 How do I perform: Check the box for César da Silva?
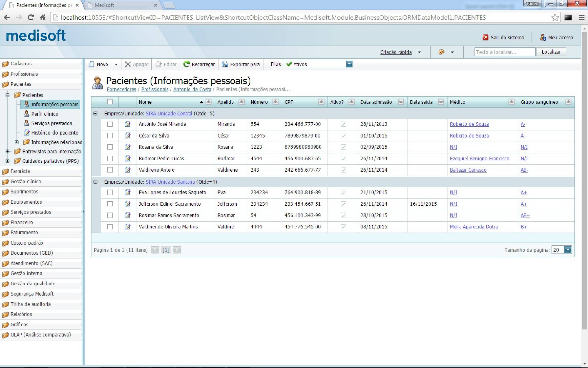[x=110, y=136]
